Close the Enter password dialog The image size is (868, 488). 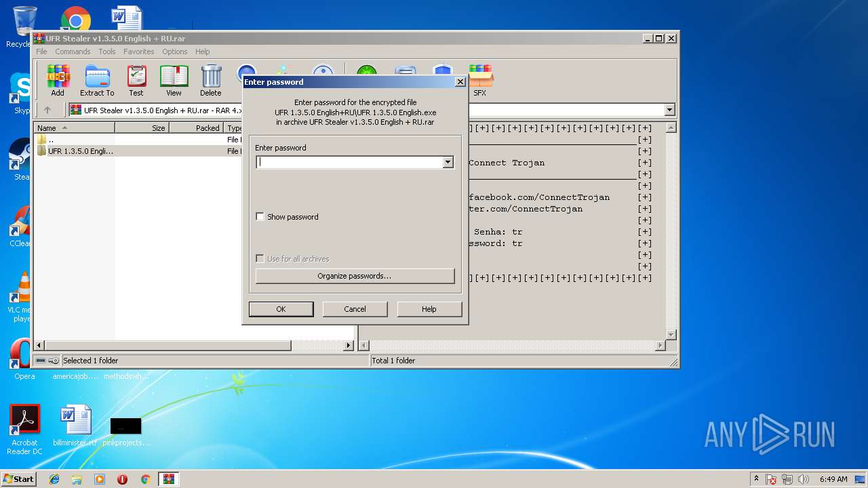pyautogui.click(x=460, y=82)
